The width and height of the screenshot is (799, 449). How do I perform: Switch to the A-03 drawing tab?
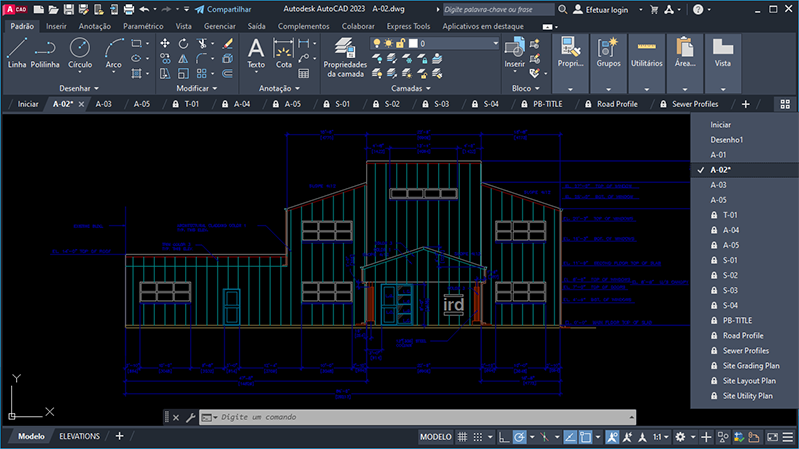[103, 104]
